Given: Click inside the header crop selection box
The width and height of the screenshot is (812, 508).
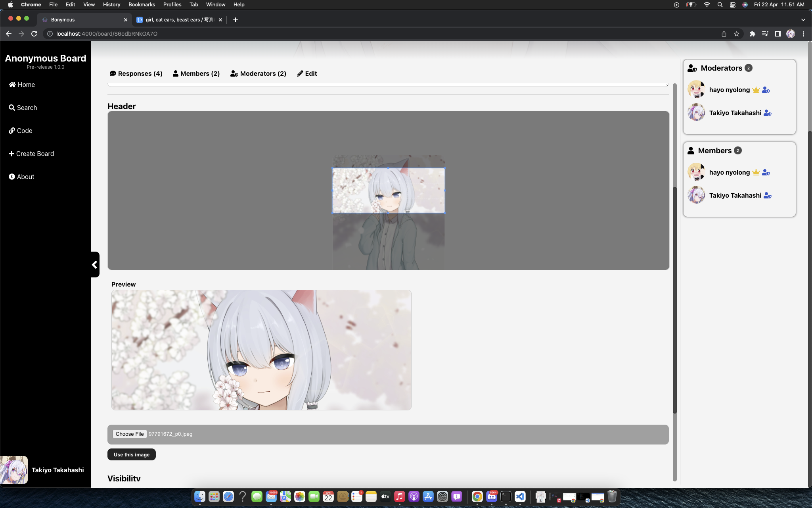Looking at the screenshot, I should click(x=388, y=190).
